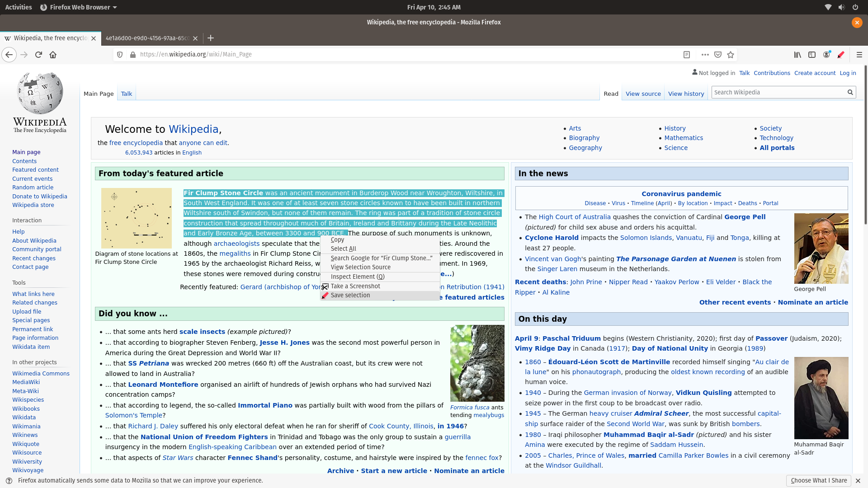
Task: Open the Mathematics portal link
Action: pyautogui.click(x=684, y=138)
